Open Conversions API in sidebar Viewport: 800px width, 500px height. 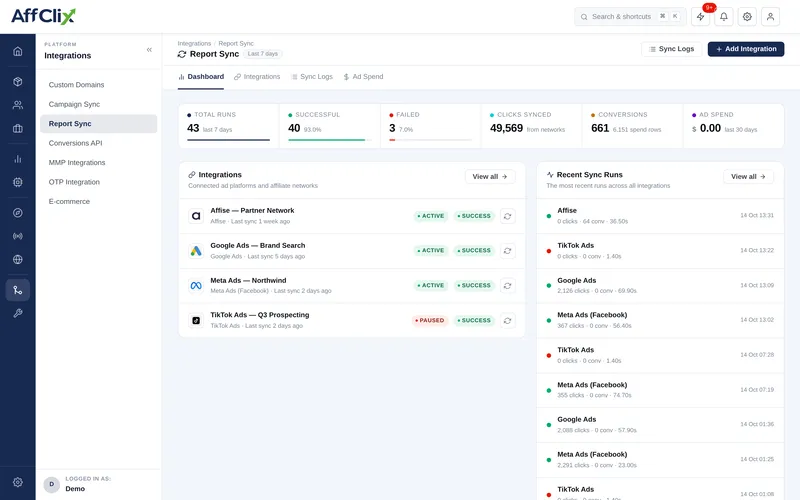point(98,143)
